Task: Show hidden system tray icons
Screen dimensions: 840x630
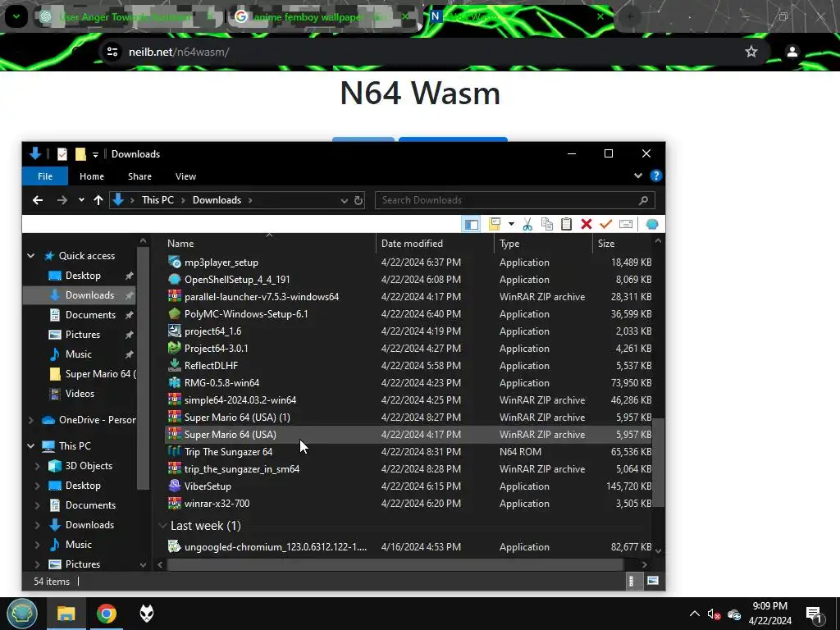Action: click(x=694, y=614)
